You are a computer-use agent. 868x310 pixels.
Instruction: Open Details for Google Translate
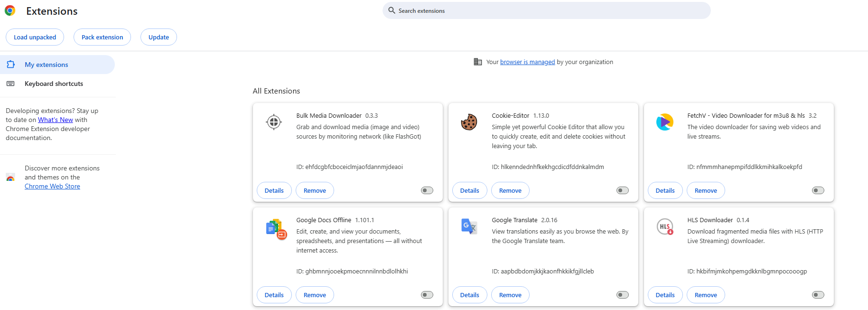pos(470,295)
